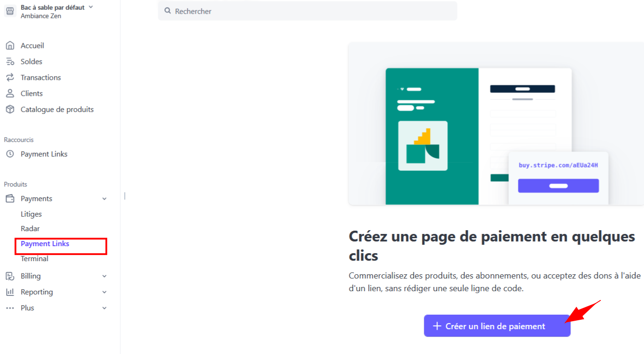The image size is (644, 354).
Task: Open Terminal under Payments
Action: pos(34,259)
